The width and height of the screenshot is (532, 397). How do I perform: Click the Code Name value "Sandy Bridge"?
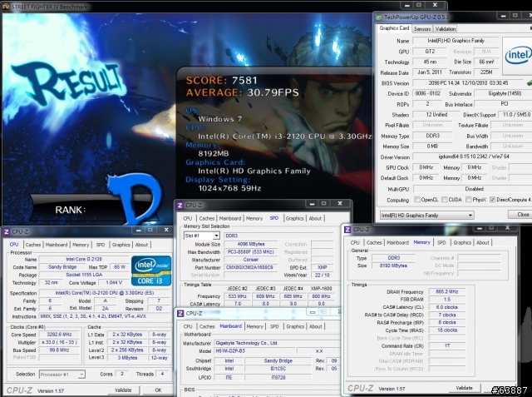[x=62, y=267]
